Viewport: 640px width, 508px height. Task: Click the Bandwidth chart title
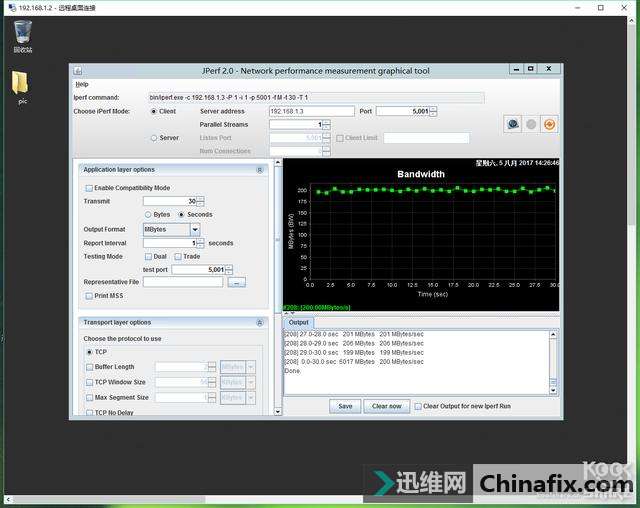click(421, 174)
